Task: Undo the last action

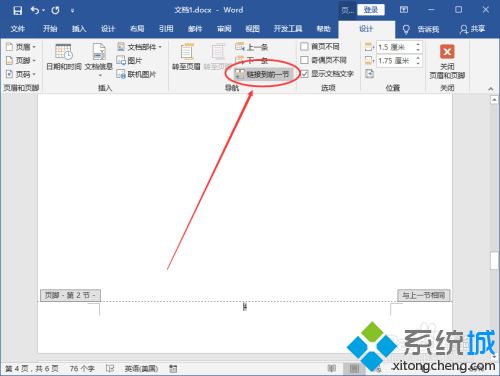Action: tap(35, 10)
